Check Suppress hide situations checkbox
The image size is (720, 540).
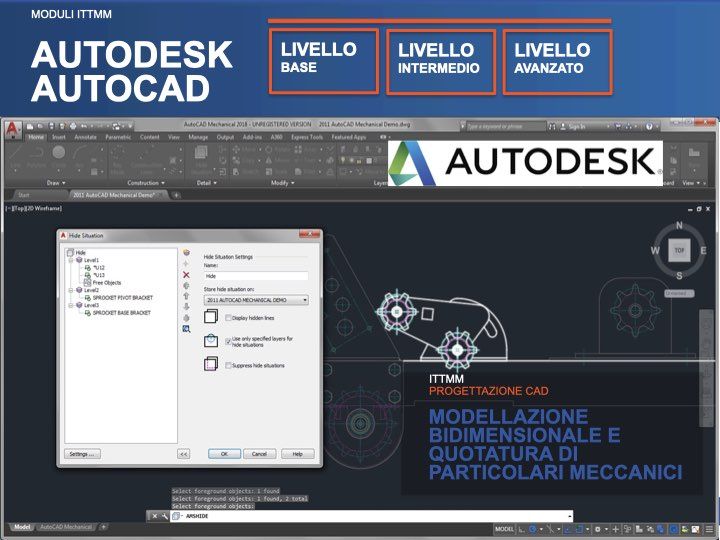[228, 366]
